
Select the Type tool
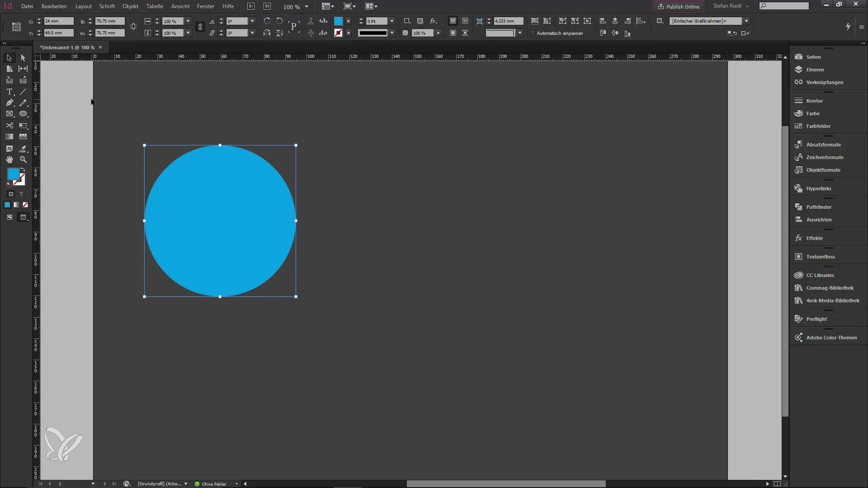tap(9, 92)
